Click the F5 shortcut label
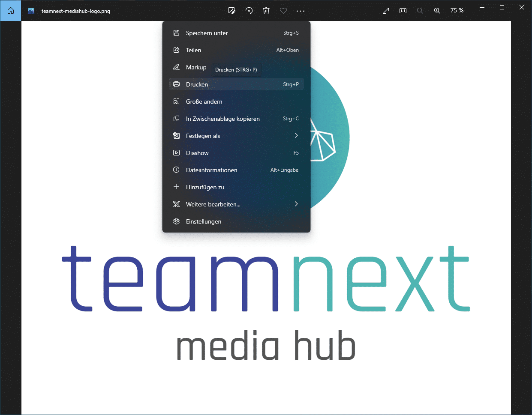 tap(296, 153)
